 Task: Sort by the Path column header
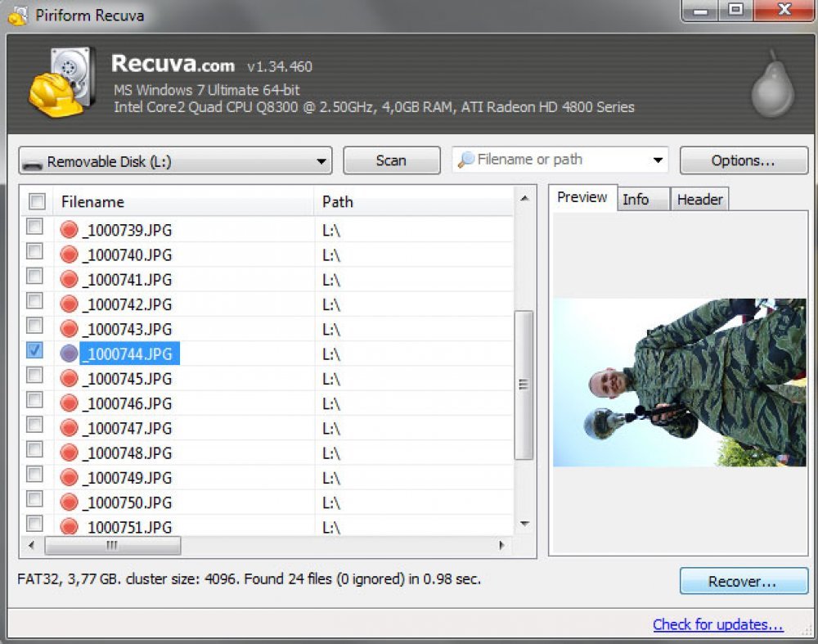[414, 201]
